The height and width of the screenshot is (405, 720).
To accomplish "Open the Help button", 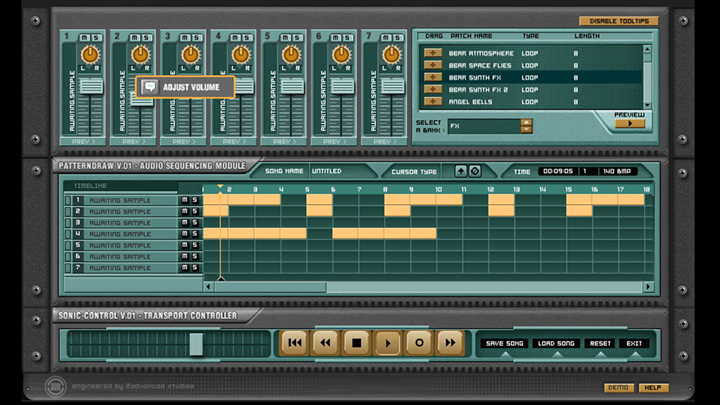I will click(653, 388).
